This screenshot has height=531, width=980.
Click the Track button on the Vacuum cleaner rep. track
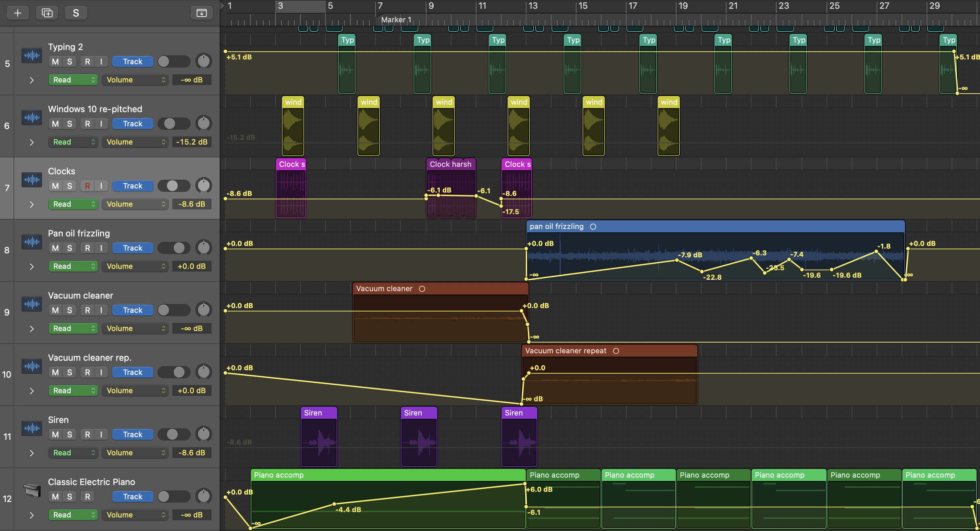point(132,372)
